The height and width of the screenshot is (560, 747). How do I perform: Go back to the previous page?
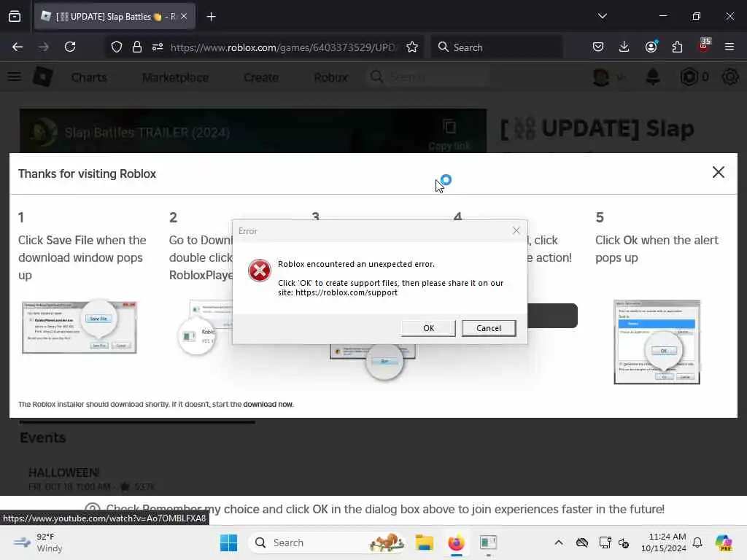(18, 47)
